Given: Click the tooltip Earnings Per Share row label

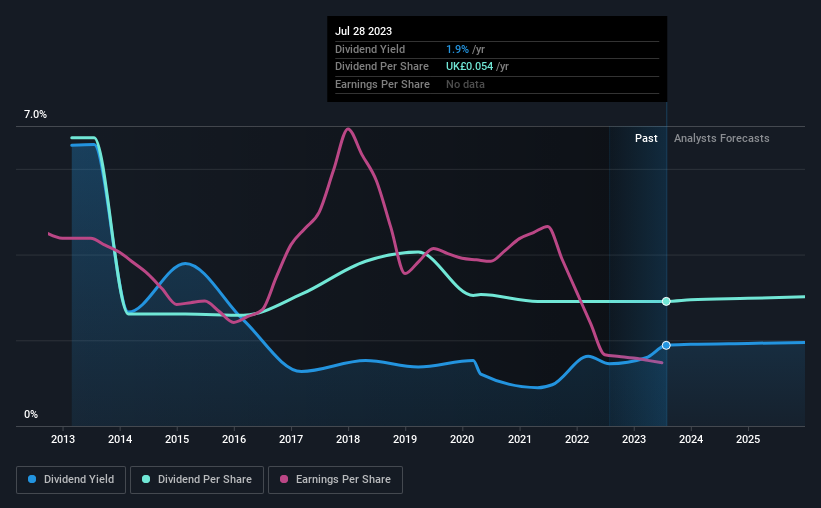Looking at the screenshot, I should [x=382, y=84].
